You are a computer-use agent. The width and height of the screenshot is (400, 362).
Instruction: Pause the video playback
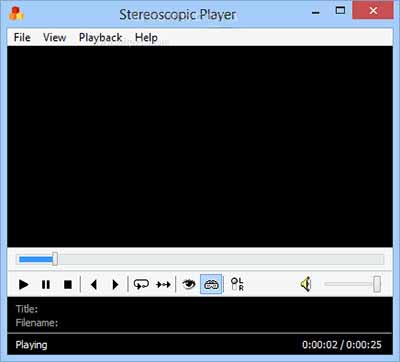46,284
